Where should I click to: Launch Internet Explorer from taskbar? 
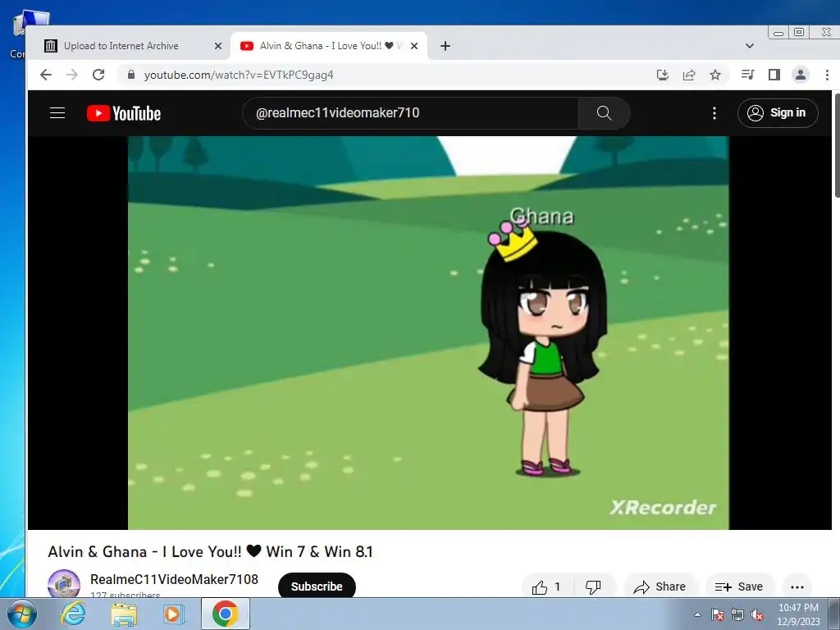pos(73,614)
